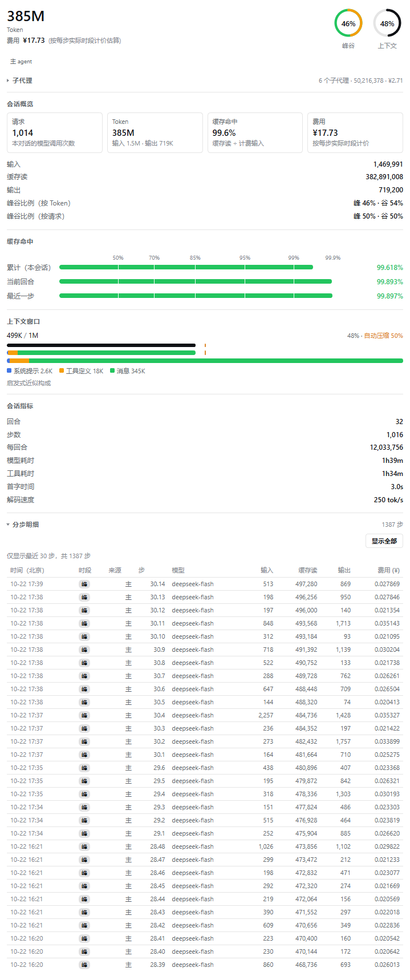This screenshot has height=980, width=410.
Task: Click the 当前回合 cache hit bar
Action: [196, 281]
